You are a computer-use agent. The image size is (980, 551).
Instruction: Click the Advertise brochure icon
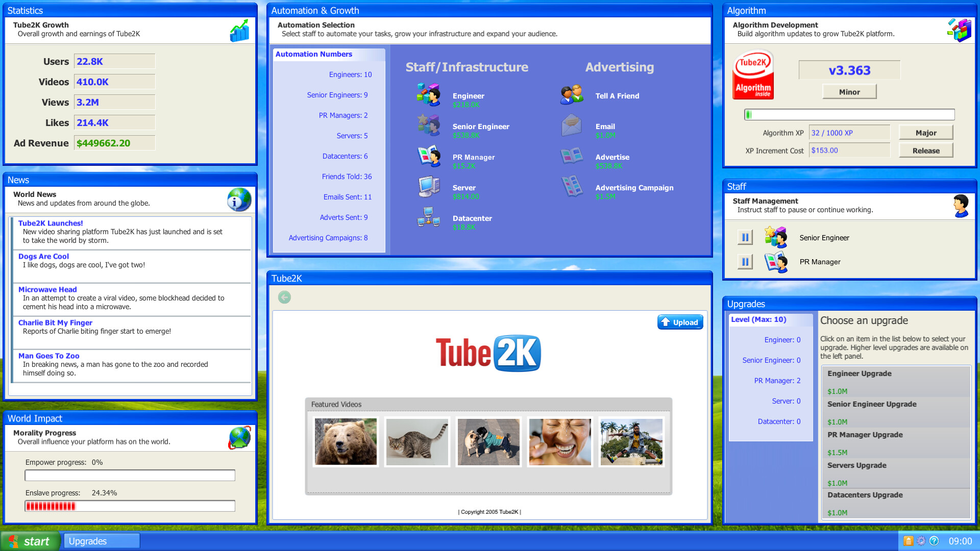coord(572,156)
